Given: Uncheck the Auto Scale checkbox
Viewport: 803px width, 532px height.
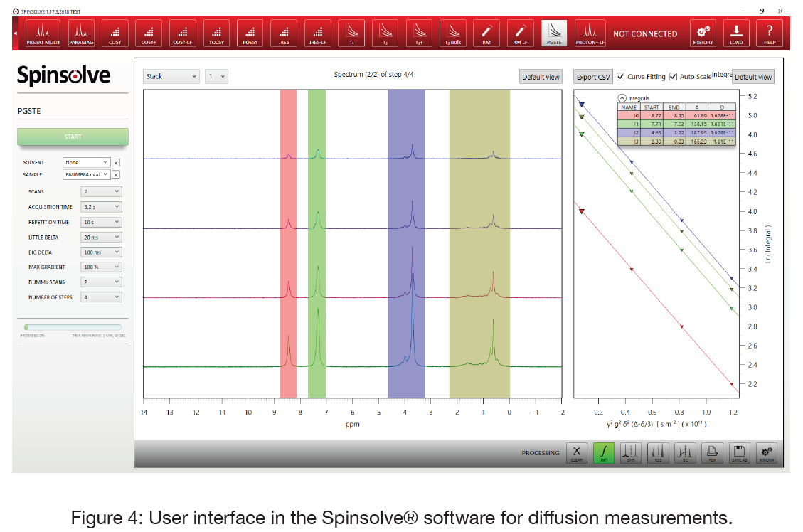Looking at the screenshot, I should click(673, 77).
